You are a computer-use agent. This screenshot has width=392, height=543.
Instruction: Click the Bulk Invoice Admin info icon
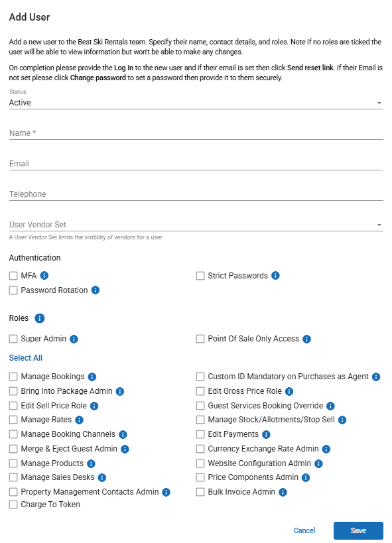283,492
